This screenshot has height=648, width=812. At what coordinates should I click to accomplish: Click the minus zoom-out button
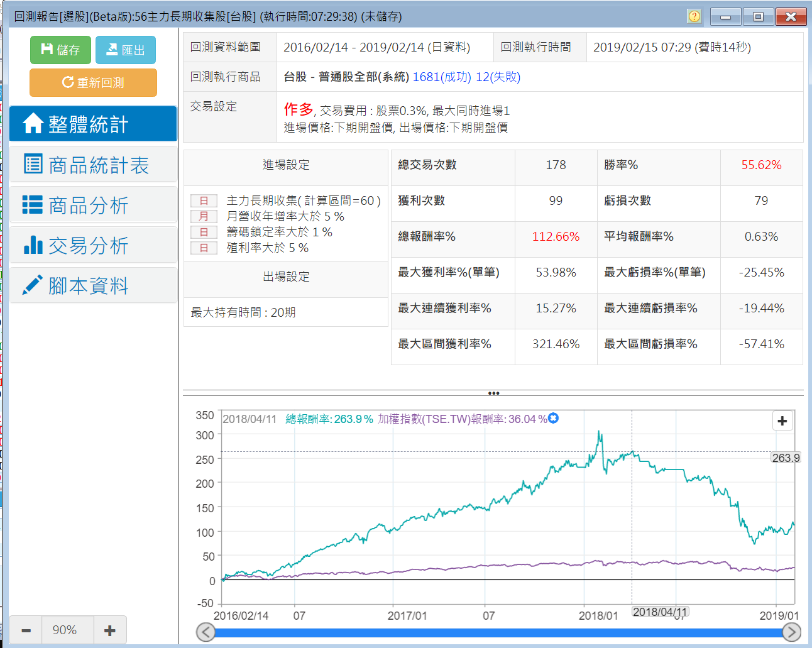tap(26, 630)
